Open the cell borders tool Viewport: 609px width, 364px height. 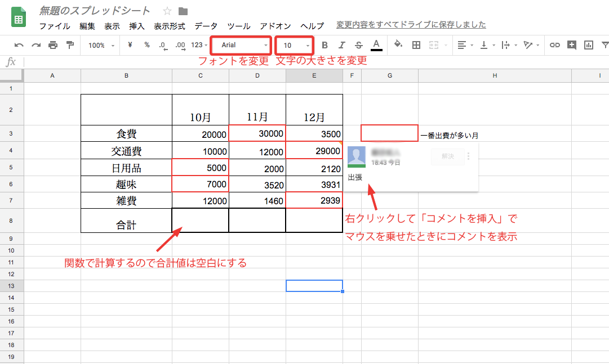416,45
